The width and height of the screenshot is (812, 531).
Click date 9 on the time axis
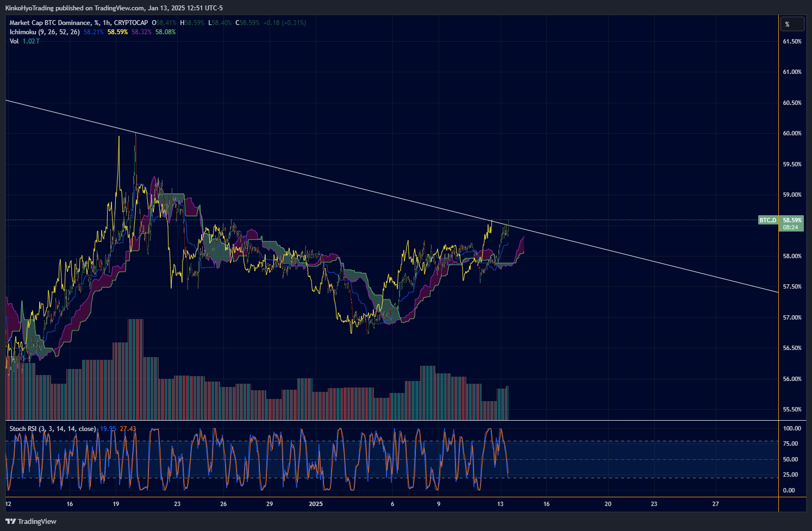[439, 504]
